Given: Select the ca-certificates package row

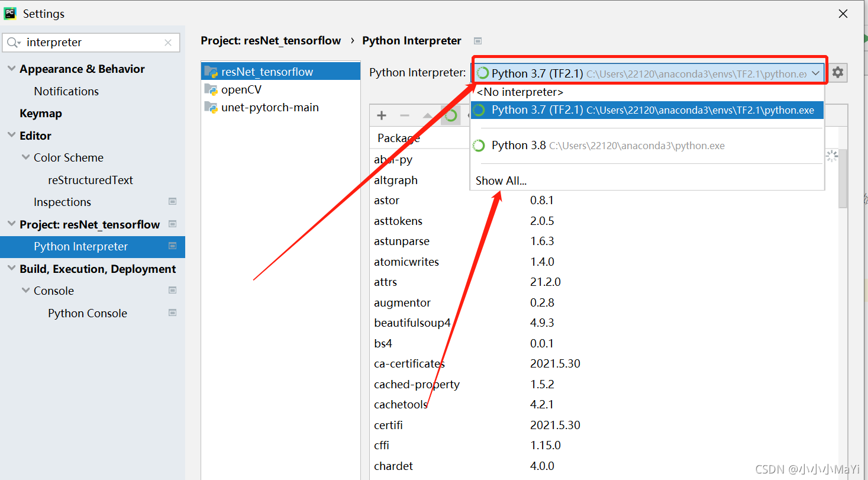Looking at the screenshot, I should [604, 364].
